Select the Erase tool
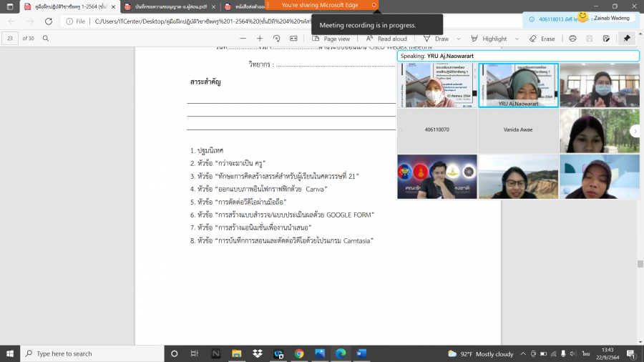This screenshot has width=644, height=362. [x=542, y=39]
